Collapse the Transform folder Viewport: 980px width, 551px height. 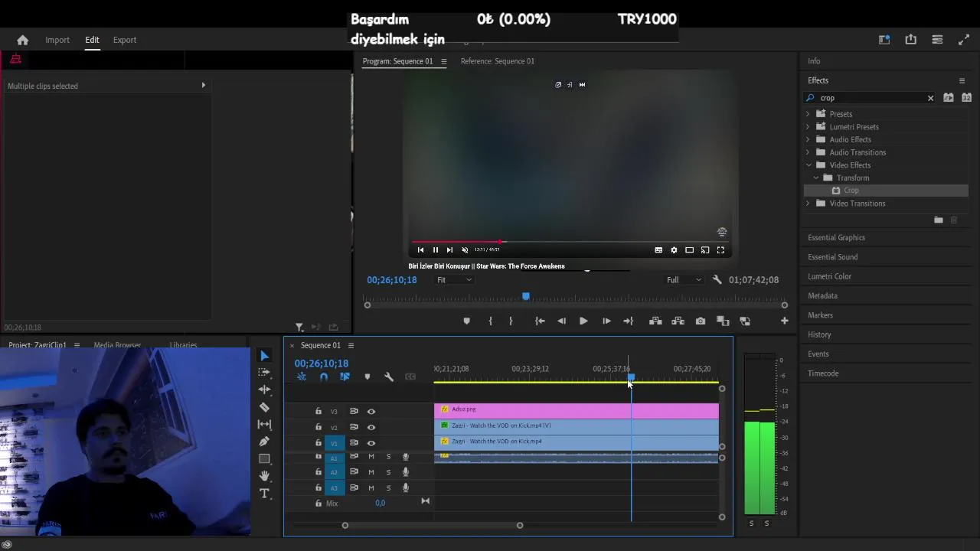[815, 178]
